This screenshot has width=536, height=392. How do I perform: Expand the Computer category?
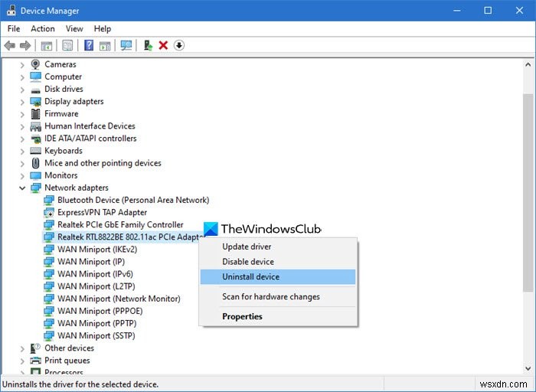[x=22, y=77]
